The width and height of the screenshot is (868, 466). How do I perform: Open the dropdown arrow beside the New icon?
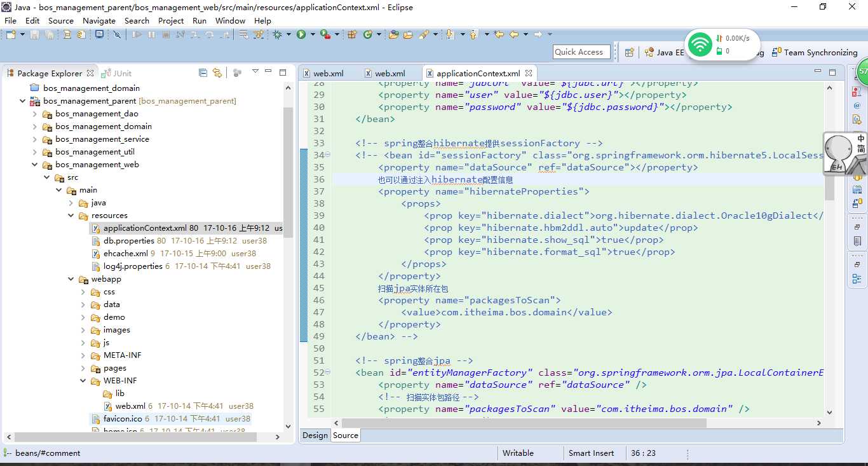pos(22,34)
